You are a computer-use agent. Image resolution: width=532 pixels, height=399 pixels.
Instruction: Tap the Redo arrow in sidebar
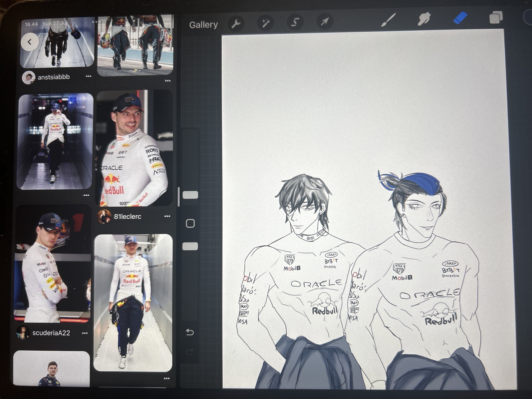(190, 352)
